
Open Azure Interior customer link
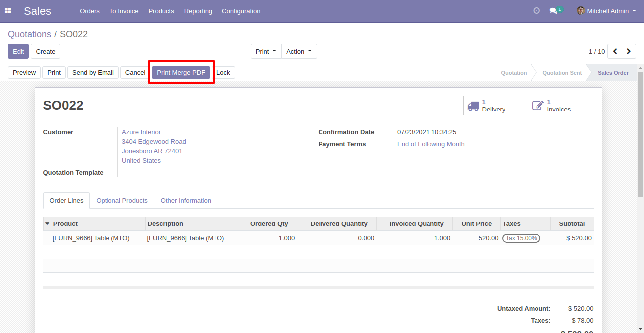tap(141, 132)
